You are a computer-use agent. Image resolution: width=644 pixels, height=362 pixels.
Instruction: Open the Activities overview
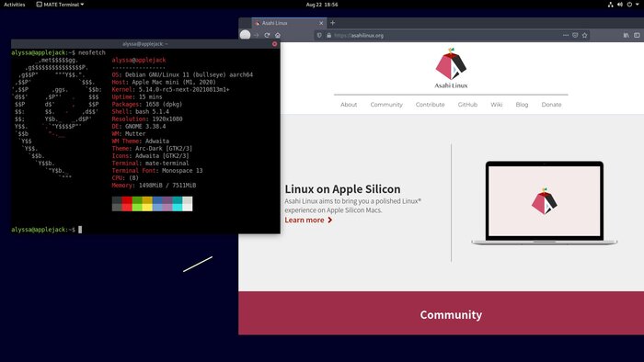(x=15, y=5)
